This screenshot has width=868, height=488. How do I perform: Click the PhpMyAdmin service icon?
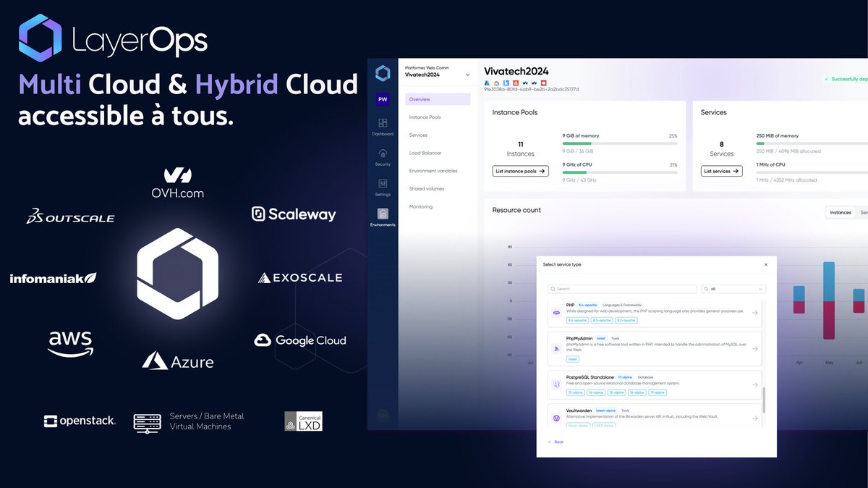556,349
